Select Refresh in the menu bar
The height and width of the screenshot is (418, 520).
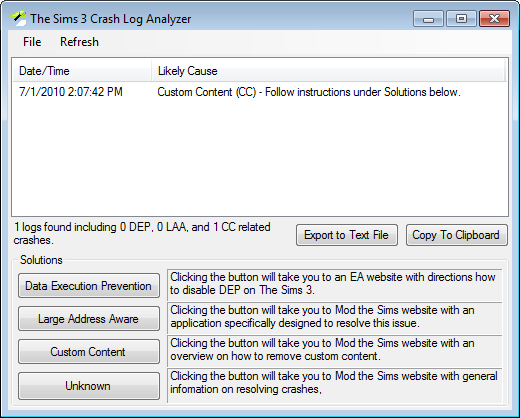click(x=79, y=42)
